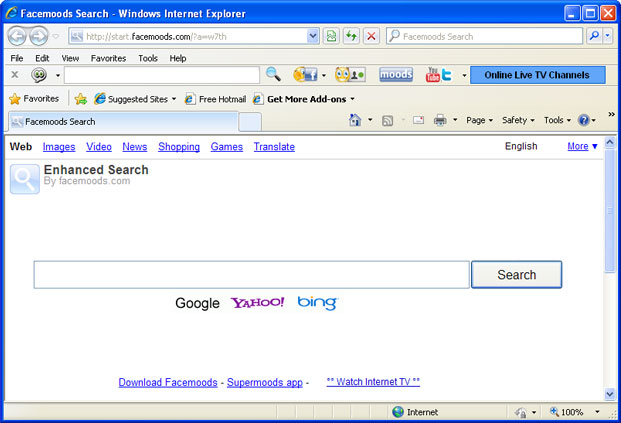Open the Images search link

pos(59,147)
